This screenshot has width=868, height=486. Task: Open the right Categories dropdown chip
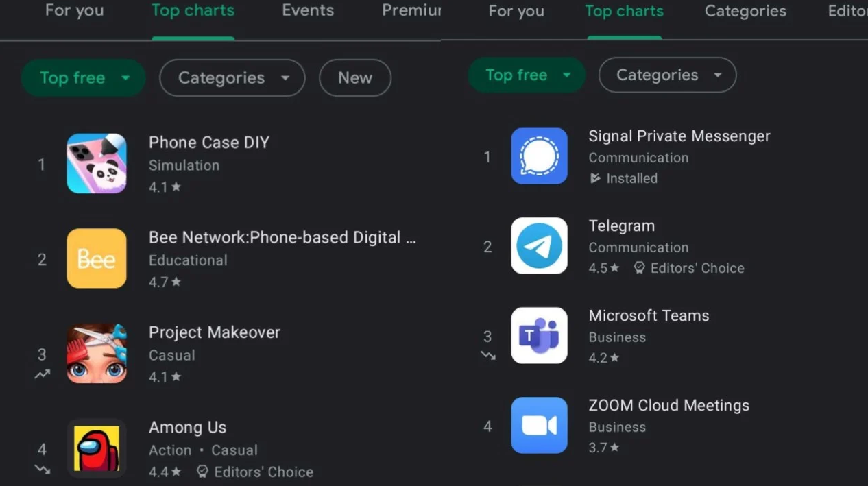click(667, 75)
